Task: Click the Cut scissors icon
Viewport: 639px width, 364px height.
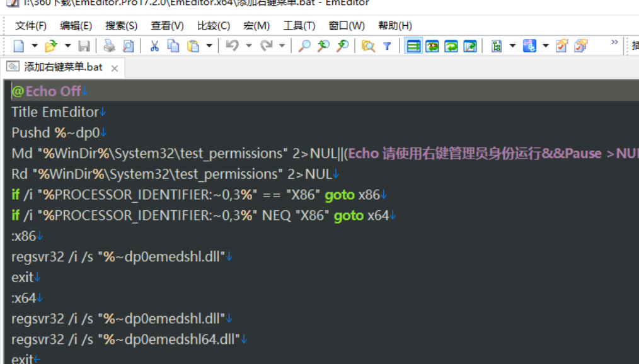Action: tap(154, 46)
